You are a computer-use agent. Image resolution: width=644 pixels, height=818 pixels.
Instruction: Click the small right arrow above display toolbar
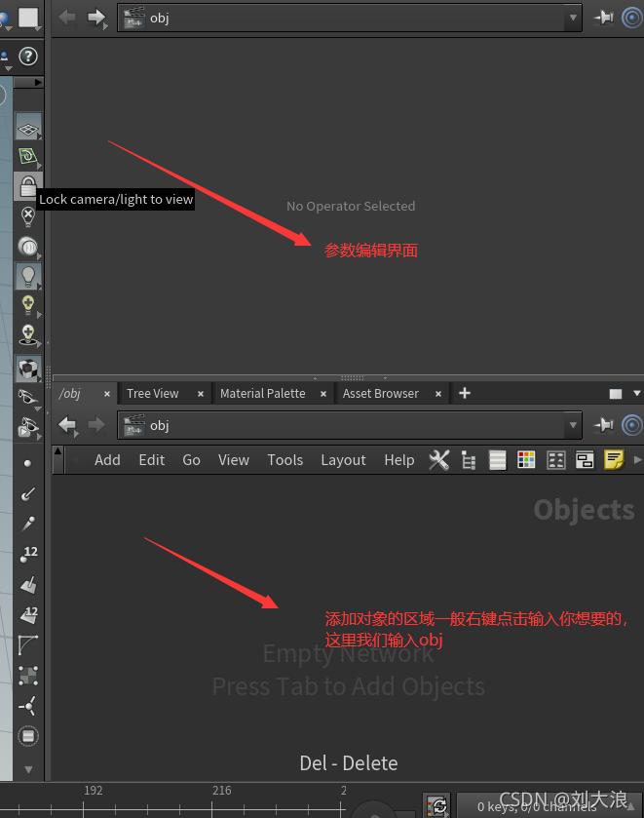[x=38, y=83]
